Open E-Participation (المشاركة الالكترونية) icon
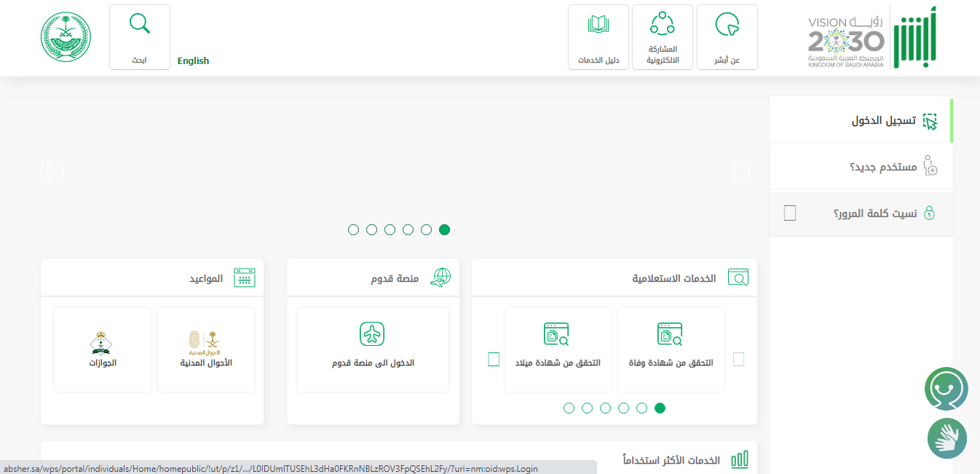980x474 pixels. 663,24
